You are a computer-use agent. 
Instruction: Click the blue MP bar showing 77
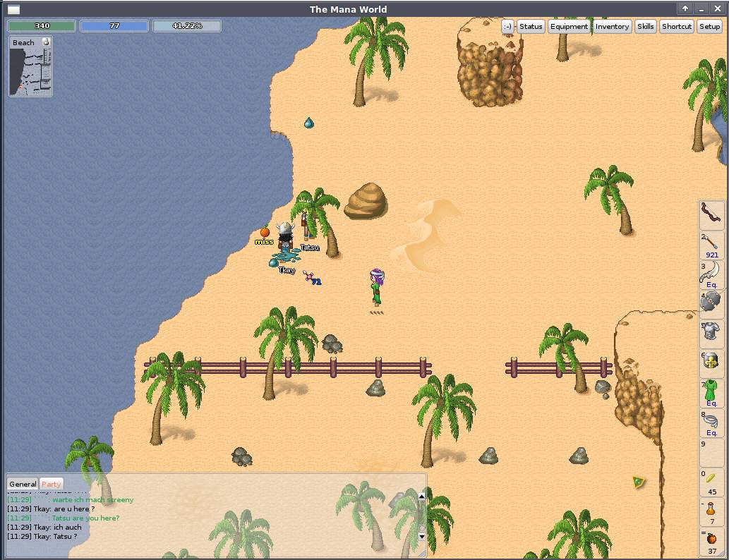114,26
